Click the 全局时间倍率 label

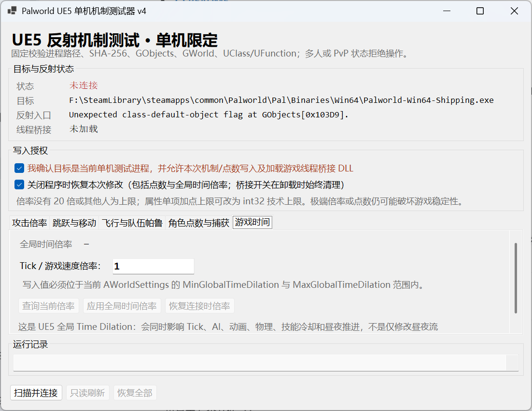click(46, 244)
